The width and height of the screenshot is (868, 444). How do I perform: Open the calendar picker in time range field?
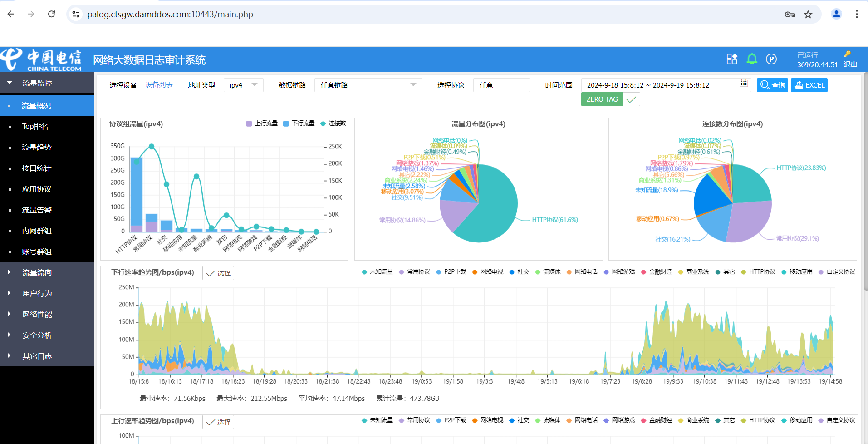(743, 84)
